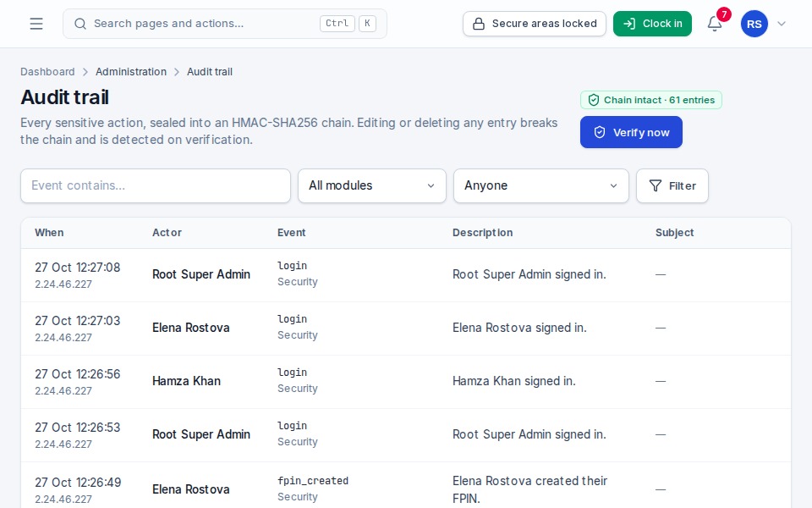Click the Event column header
Image resolution: width=812 pixels, height=508 pixels.
(292, 233)
